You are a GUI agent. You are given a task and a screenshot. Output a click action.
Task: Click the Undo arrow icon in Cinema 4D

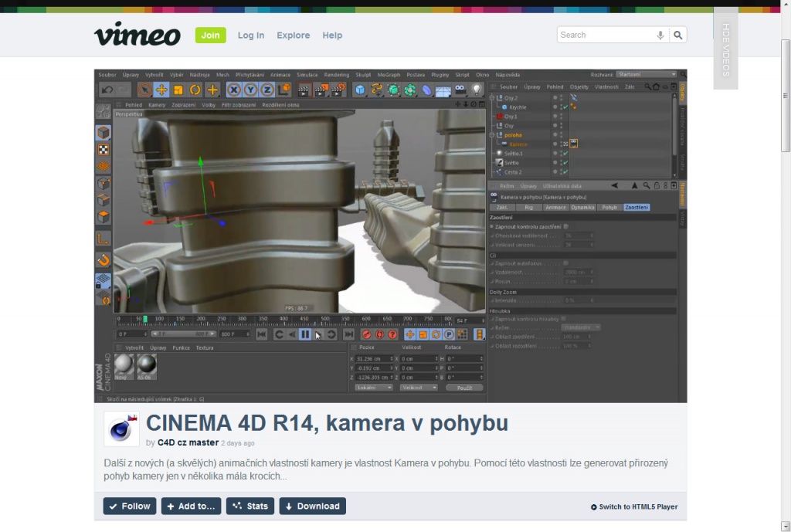[107, 90]
